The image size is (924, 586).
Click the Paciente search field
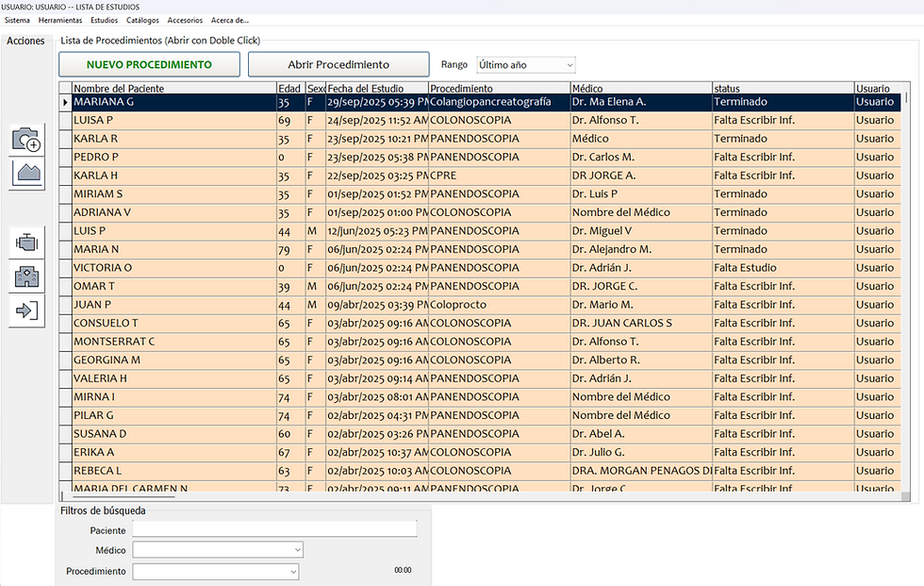pyautogui.click(x=274, y=528)
